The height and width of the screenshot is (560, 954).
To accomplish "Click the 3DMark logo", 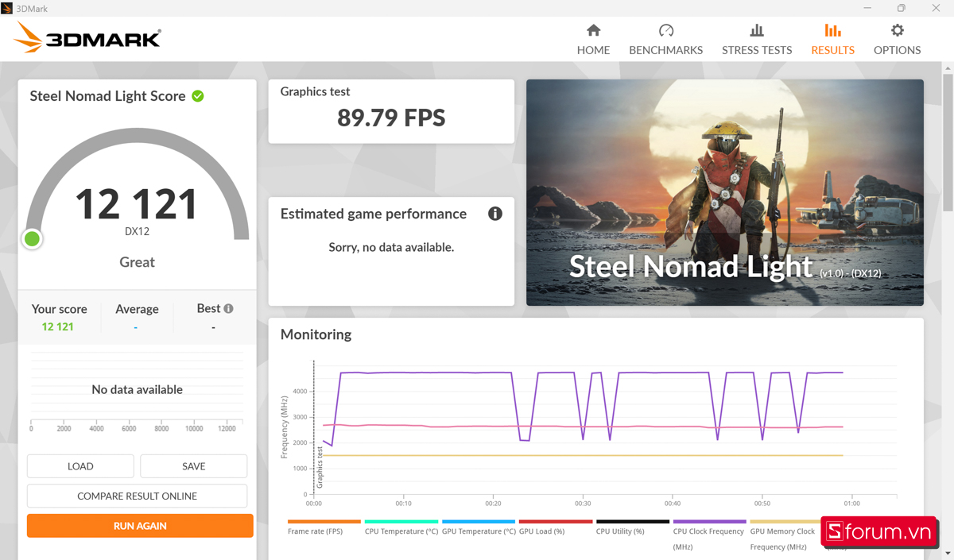I will tap(87, 37).
